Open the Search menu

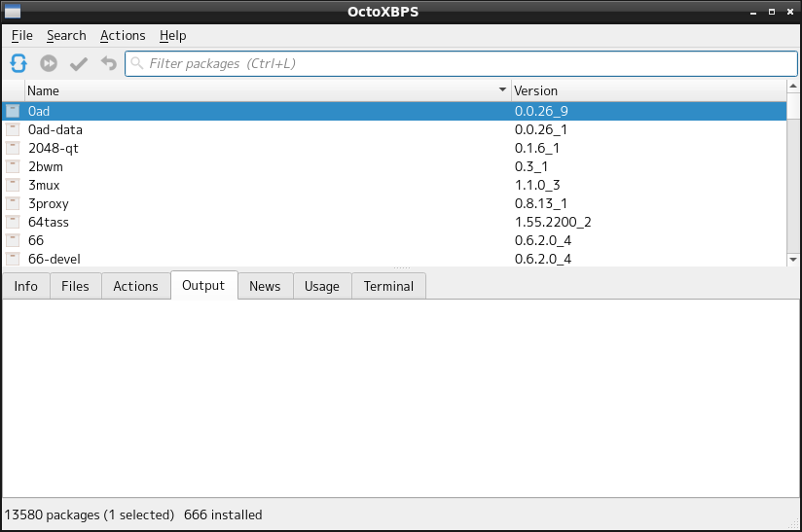pyautogui.click(x=66, y=35)
